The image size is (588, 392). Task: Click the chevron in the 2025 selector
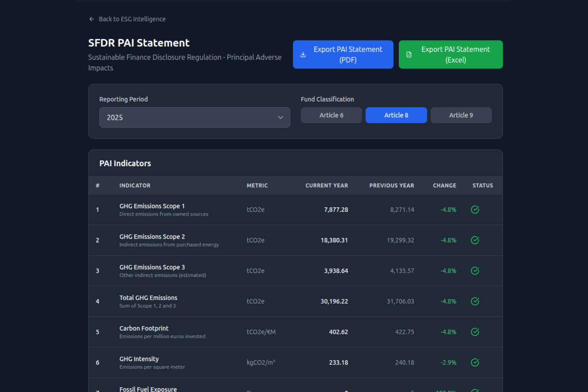pyautogui.click(x=280, y=118)
